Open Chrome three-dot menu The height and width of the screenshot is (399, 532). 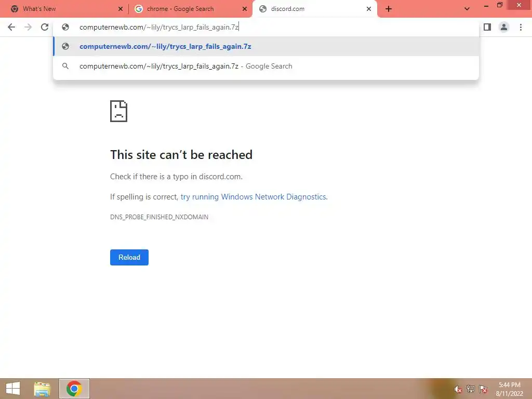tap(521, 27)
